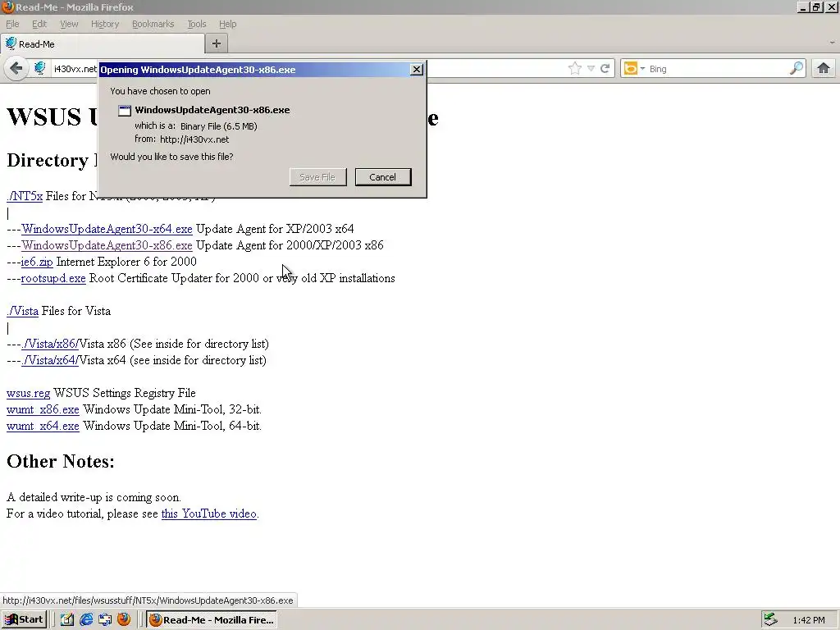The height and width of the screenshot is (630, 840).
Task: Click the site identity icon in address bar
Action: (39, 68)
